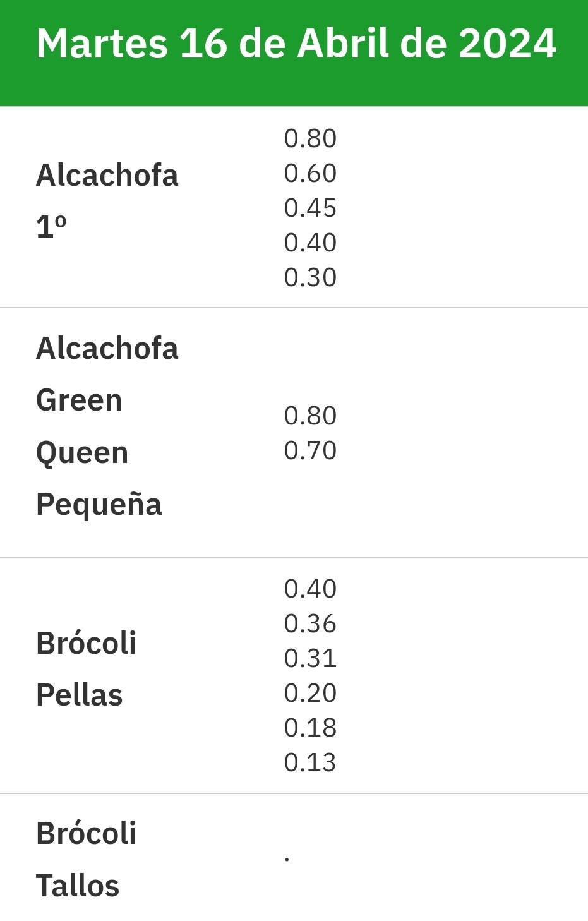Tap the Brócoli Pellas product label
The image size is (588, 921).
coord(86,669)
